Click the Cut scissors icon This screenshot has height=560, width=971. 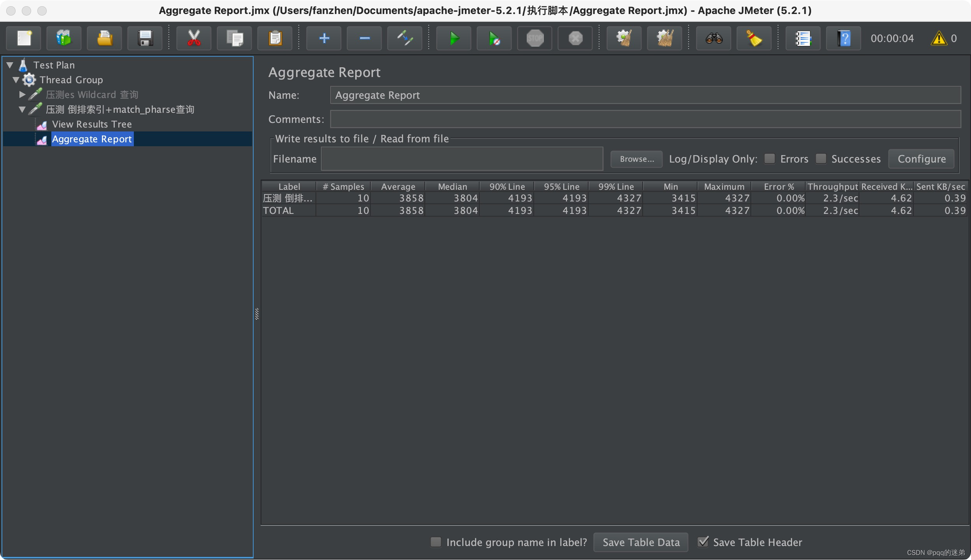pos(194,38)
